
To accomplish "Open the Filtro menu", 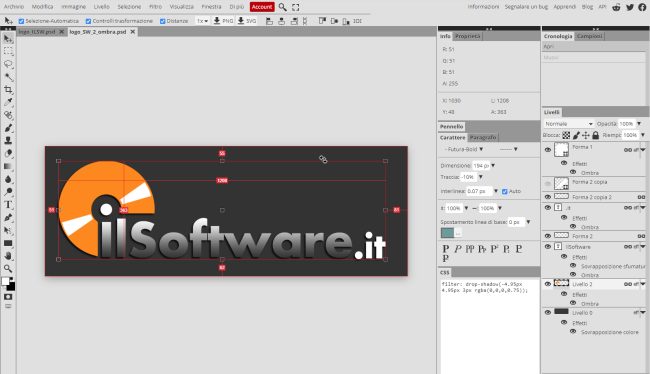I will pyautogui.click(x=155, y=7).
